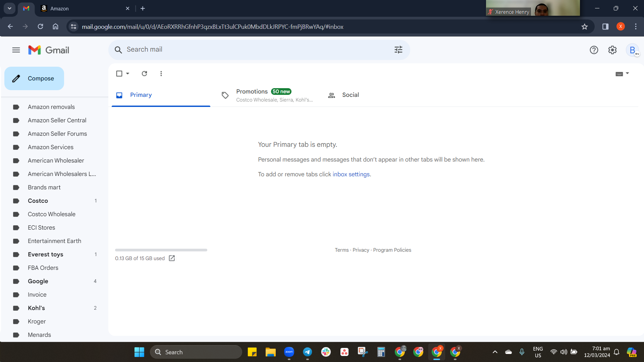Open the Entertainment Earth label
Screen dimensions: 644x362
pyautogui.click(x=54, y=241)
